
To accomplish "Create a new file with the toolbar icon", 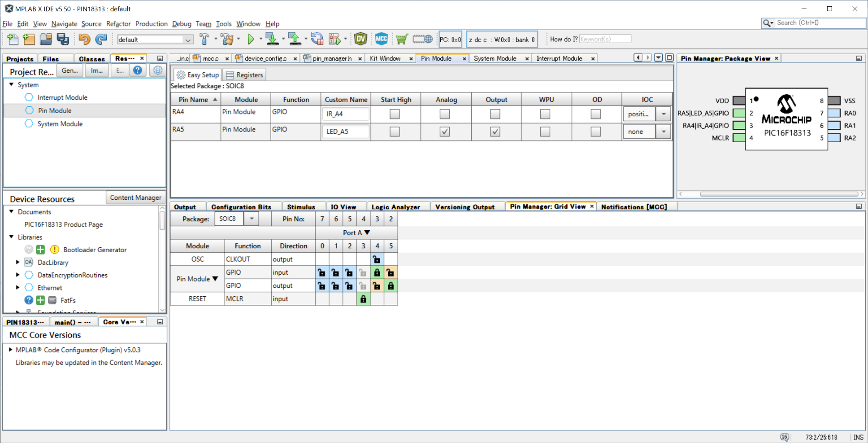I will tap(13, 39).
